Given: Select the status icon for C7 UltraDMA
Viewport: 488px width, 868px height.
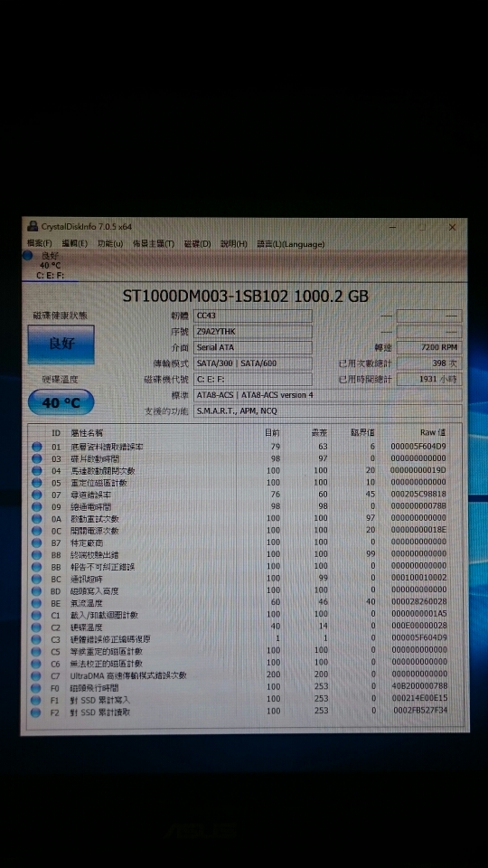Looking at the screenshot, I should click(37, 675).
